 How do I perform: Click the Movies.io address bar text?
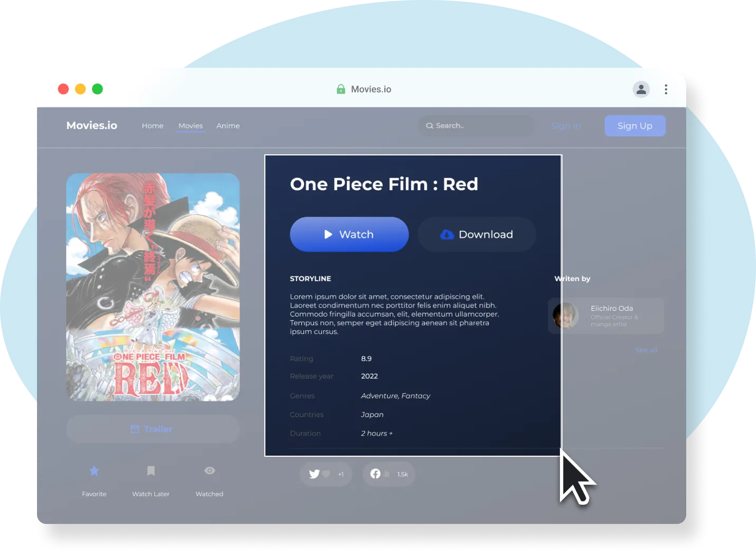371,89
